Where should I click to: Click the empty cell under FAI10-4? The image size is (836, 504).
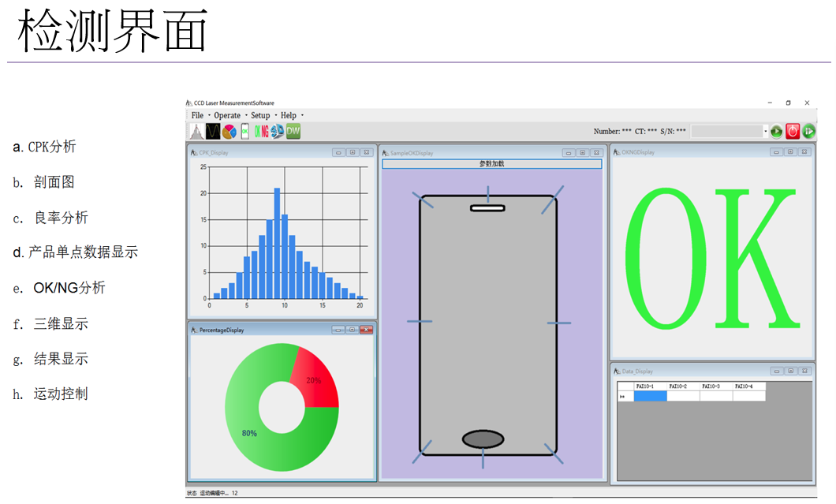coord(749,396)
